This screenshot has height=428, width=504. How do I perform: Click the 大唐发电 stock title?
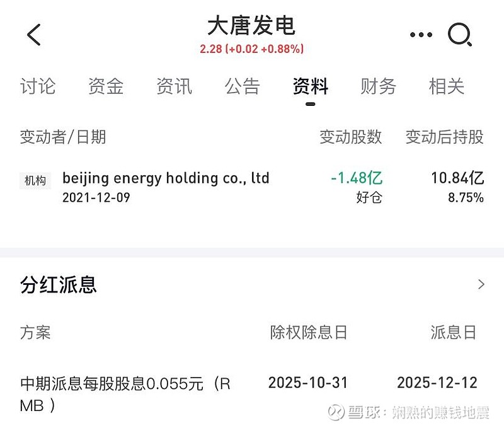tap(252, 25)
